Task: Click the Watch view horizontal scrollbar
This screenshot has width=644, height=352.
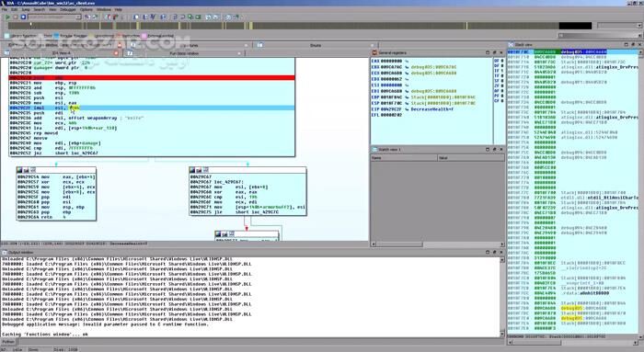Action: [437, 244]
